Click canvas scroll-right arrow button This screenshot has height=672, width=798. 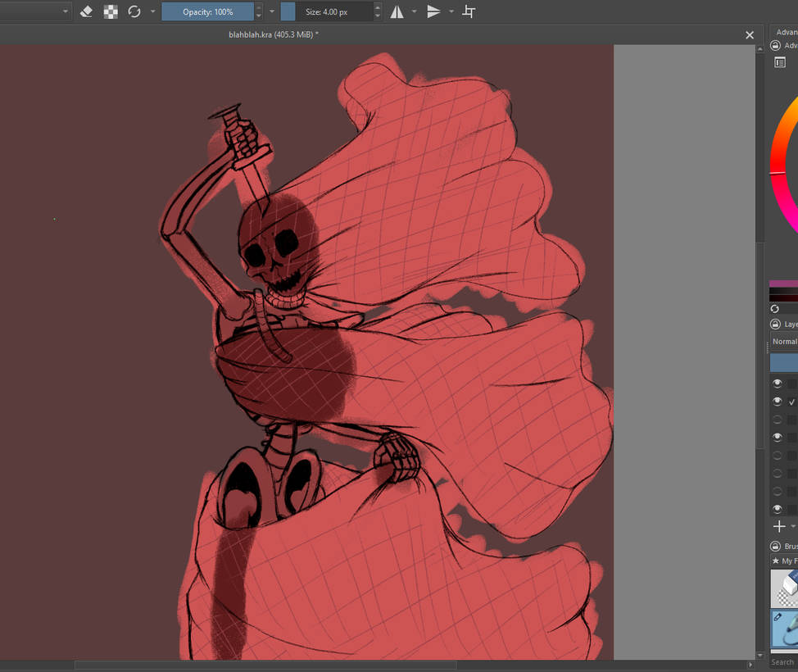click(750, 665)
